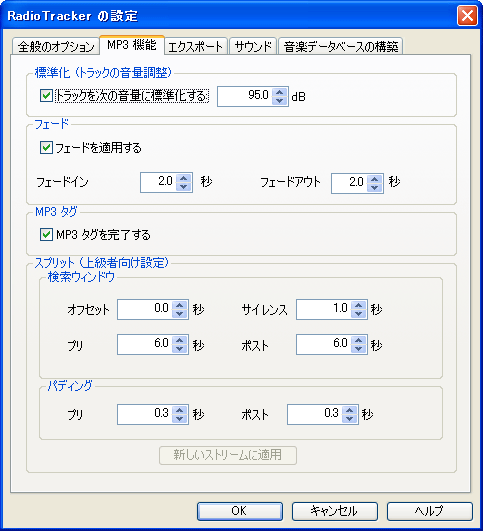Click the サイレンス 1.0 input field
The width and height of the screenshot is (483, 531).
[324, 309]
